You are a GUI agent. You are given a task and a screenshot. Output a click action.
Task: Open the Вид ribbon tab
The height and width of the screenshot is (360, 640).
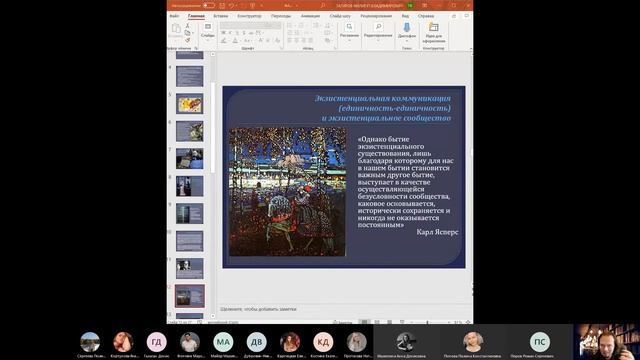(x=405, y=16)
